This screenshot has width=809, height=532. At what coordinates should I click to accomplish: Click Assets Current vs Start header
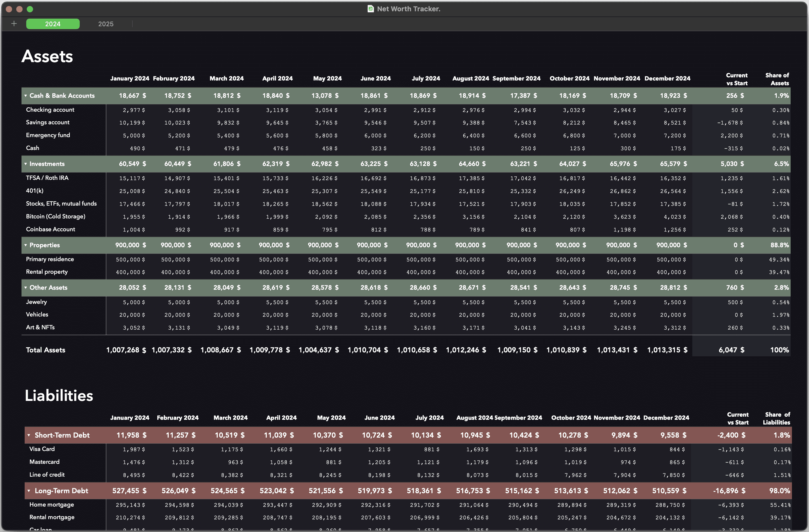tap(737, 79)
